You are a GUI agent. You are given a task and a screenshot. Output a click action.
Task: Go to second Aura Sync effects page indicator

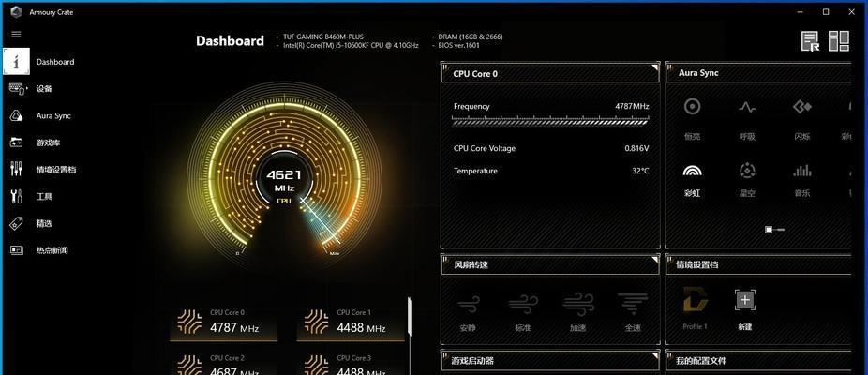point(780,230)
